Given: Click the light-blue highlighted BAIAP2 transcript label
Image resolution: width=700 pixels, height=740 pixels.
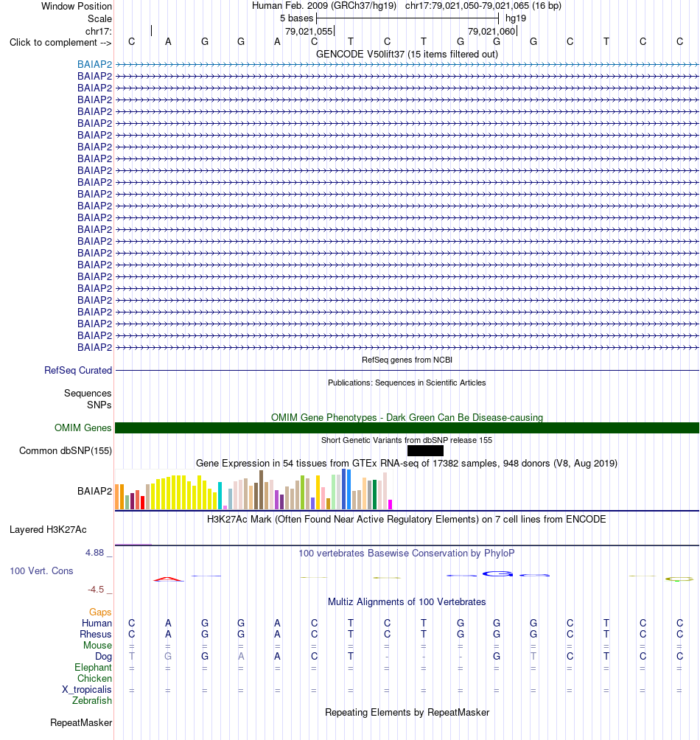Looking at the screenshot, I should tap(95, 64).
